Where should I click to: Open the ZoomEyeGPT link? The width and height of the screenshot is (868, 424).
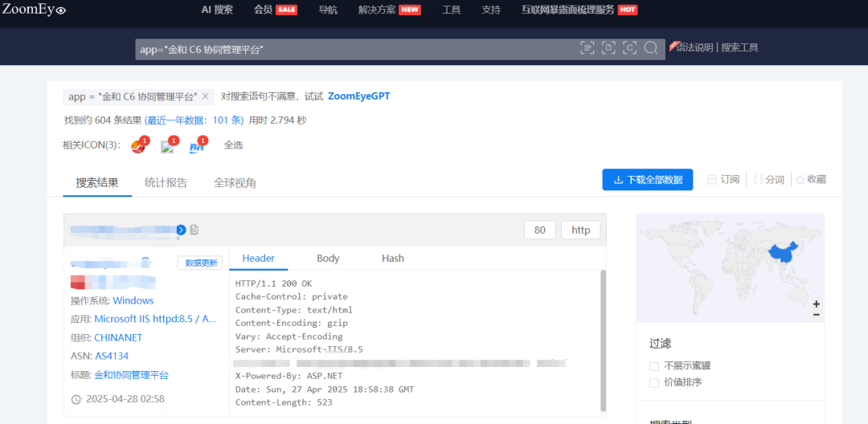(x=358, y=96)
